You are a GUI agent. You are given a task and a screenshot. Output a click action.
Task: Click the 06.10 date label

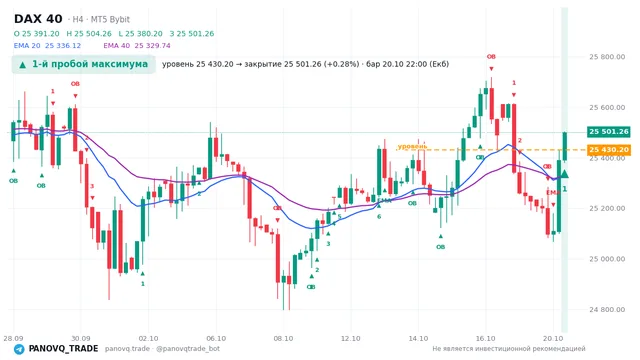216,339
